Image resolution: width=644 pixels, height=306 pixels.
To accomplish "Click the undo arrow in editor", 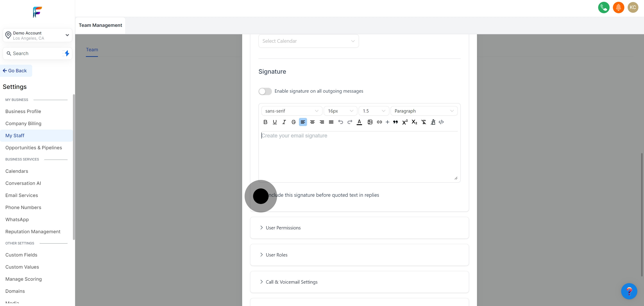I will [x=340, y=122].
